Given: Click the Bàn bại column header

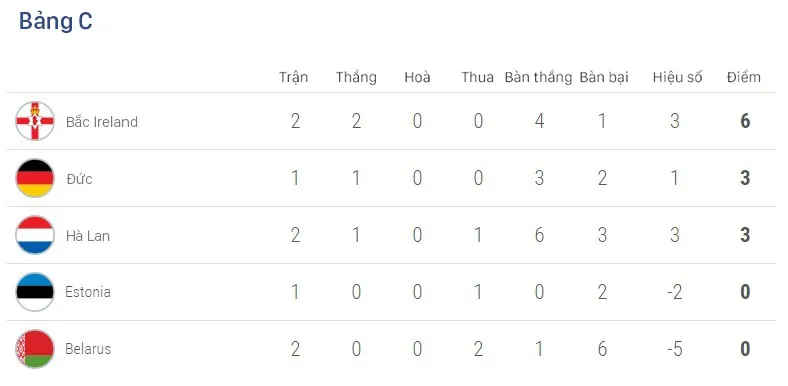Looking at the screenshot, I should (604, 77).
